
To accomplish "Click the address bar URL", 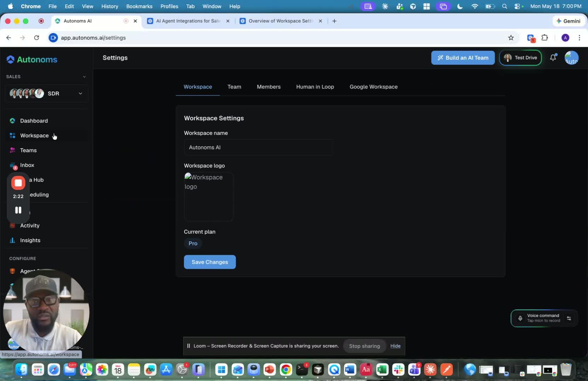I will coord(93,37).
